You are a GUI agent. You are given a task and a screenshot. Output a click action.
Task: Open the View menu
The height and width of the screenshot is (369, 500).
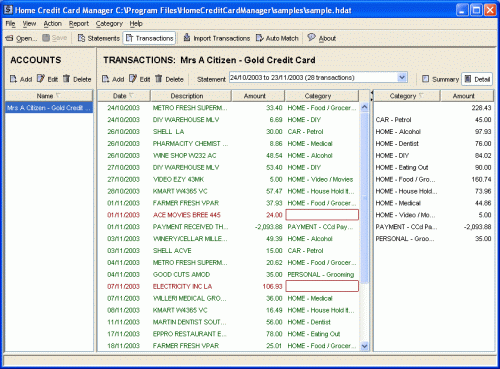[x=29, y=24]
